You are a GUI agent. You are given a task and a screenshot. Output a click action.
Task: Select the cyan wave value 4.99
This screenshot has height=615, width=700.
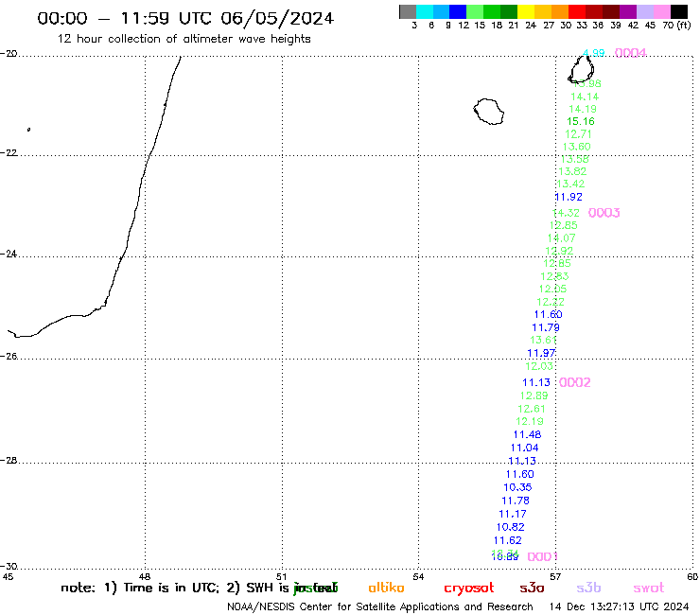click(x=594, y=53)
